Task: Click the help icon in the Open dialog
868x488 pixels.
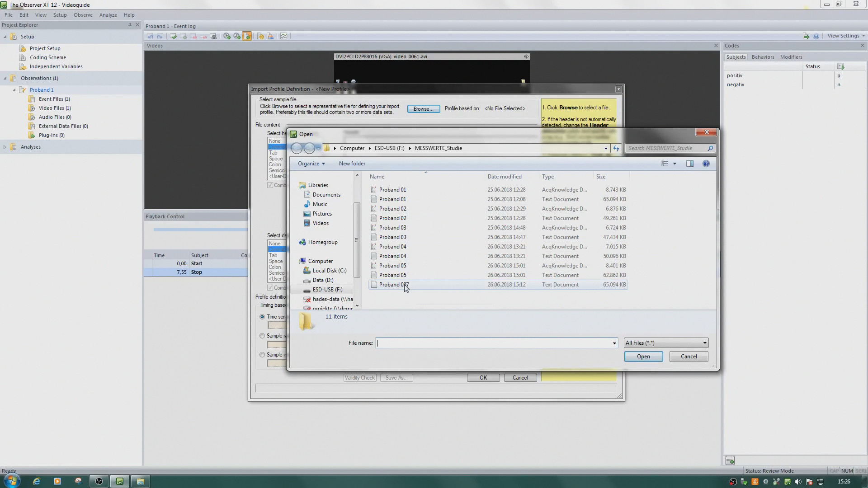Action: pos(706,164)
